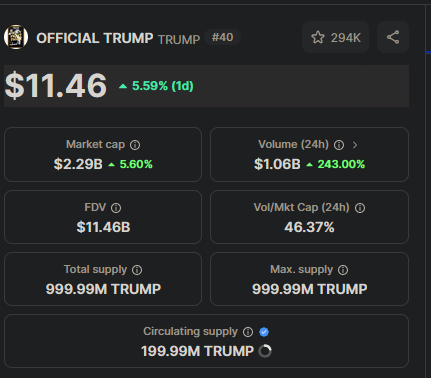Open Market cap info tooltip icon
Viewport: 431px width, 378px height.
(135, 145)
